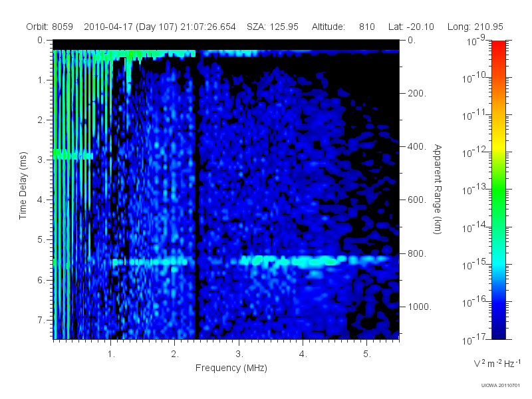Image resolution: width=532 pixels, height=399 pixels.
Task: Click the 800. apparent range tick label
Action: click(x=417, y=253)
